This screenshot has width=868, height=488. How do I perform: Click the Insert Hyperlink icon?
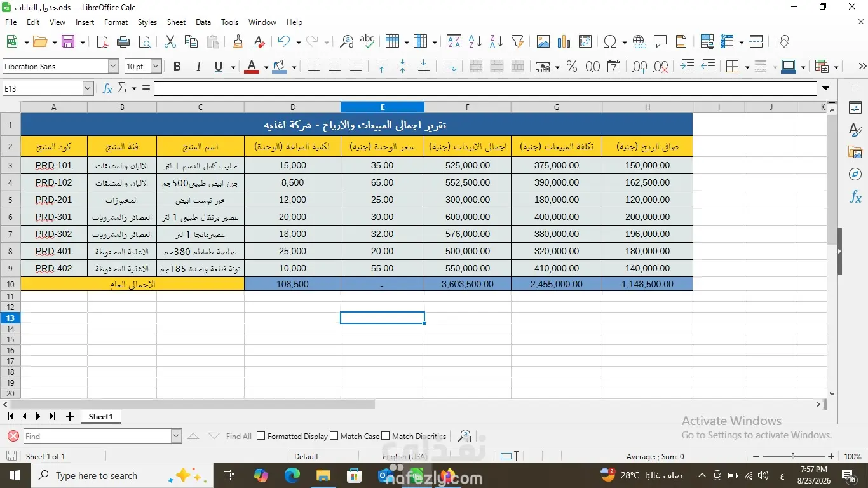pos(639,42)
